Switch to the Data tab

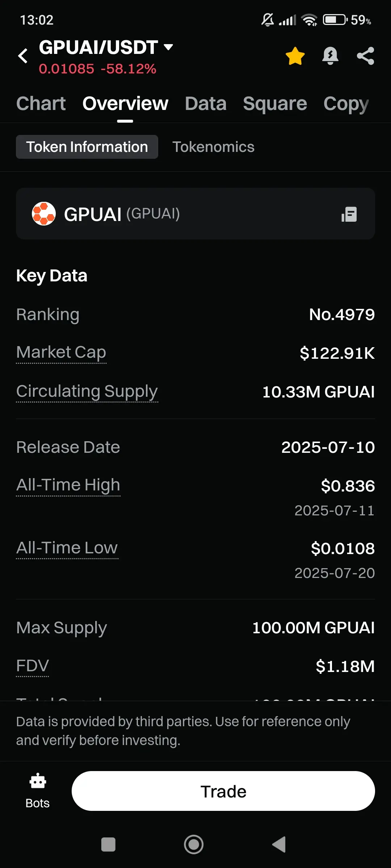click(206, 104)
